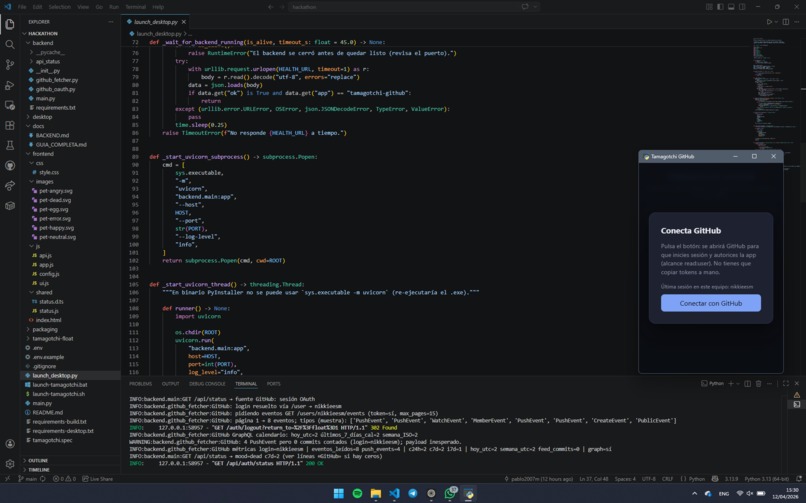Collapse the frontend folder
The height and width of the screenshot is (503, 806).
43,154
